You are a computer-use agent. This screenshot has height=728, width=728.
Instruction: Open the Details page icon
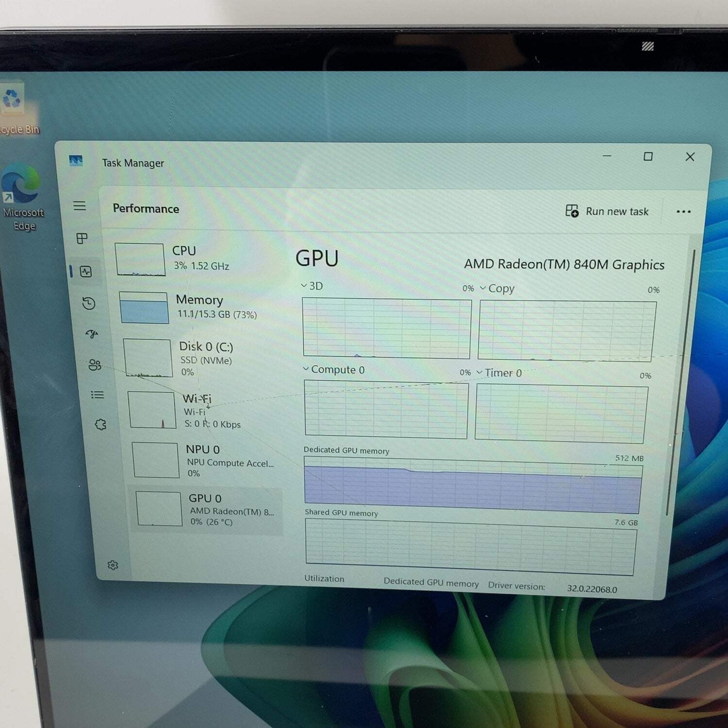coord(98,395)
